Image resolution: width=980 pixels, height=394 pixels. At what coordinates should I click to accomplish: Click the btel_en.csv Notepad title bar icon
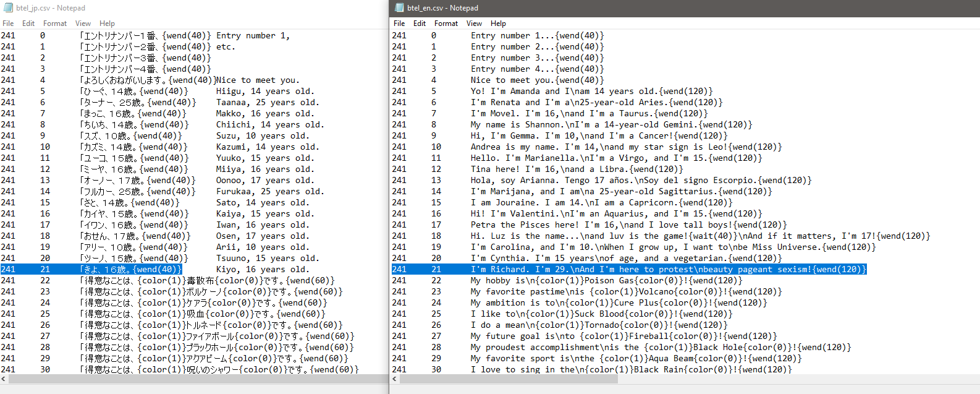[x=398, y=7]
